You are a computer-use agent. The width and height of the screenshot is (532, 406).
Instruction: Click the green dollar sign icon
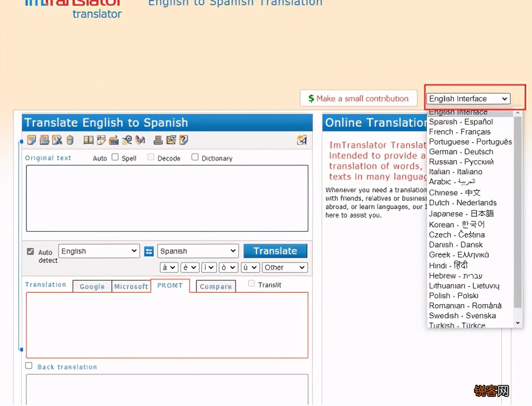coord(311,98)
